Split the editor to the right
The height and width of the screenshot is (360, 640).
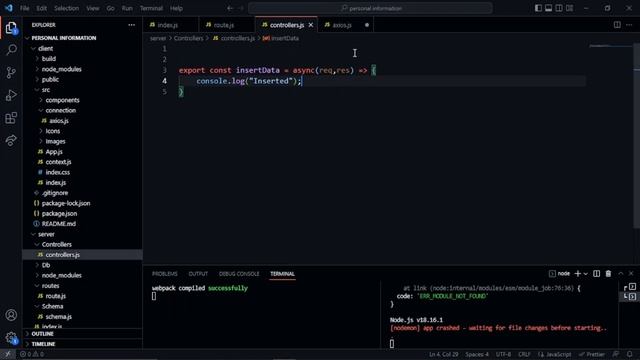point(617,25)
